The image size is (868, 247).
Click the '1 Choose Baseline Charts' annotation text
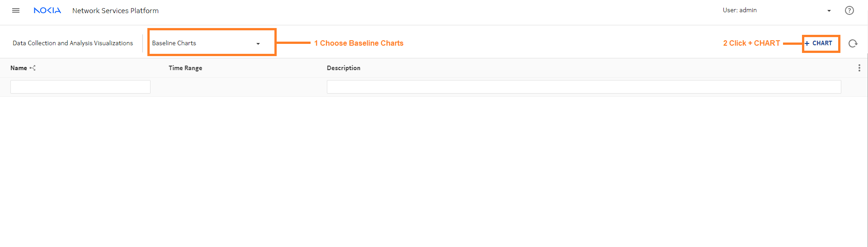coord(359,43)
